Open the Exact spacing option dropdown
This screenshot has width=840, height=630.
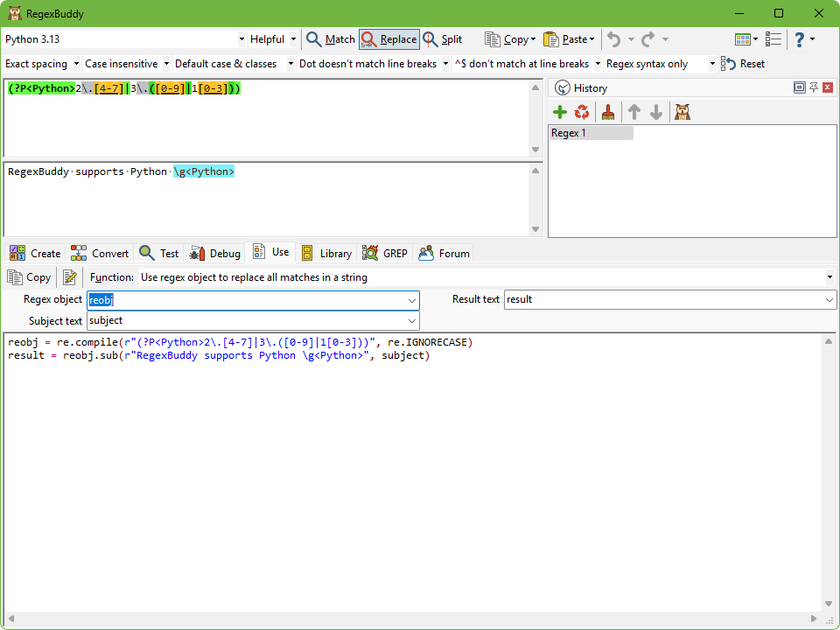[76, 64]
